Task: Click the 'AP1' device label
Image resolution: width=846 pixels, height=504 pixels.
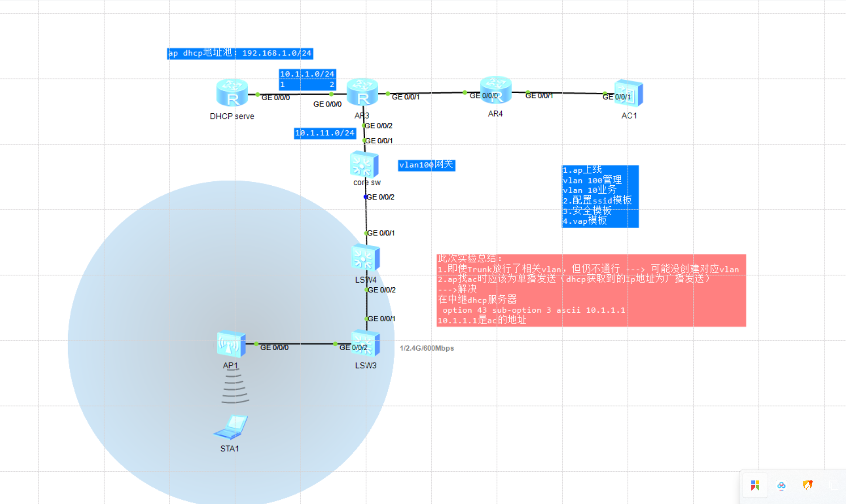Action: (x=230, y=365)
